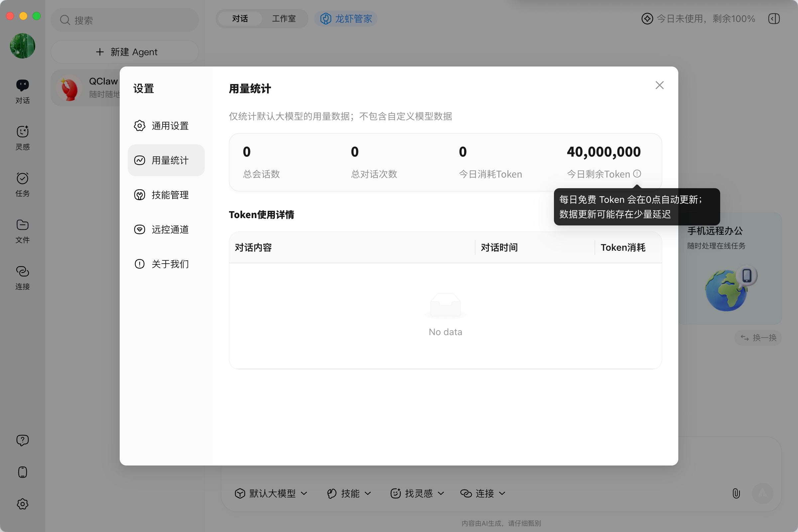
Task: Click the phone device icon in sidebar
Action: coord(22,472)
